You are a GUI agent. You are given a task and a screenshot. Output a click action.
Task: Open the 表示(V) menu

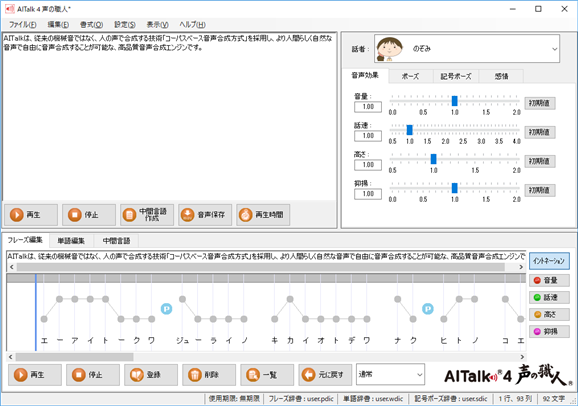point(157,25)
